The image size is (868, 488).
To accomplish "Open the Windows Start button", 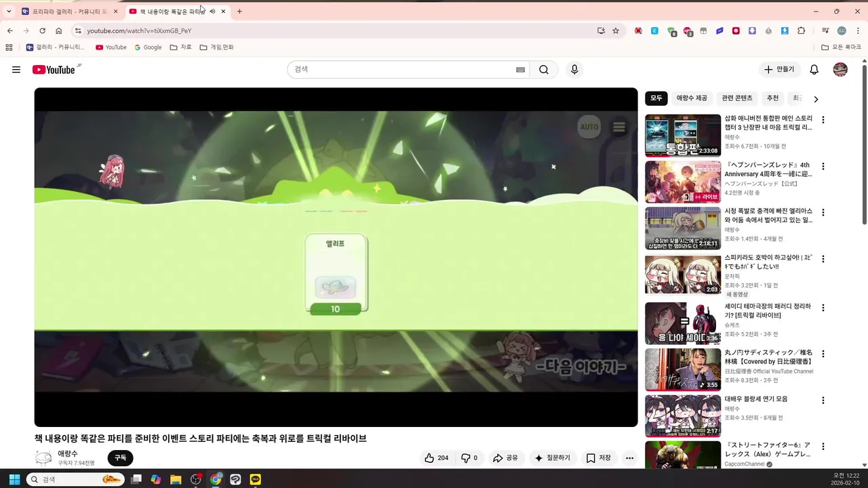I will click(14, 479).
